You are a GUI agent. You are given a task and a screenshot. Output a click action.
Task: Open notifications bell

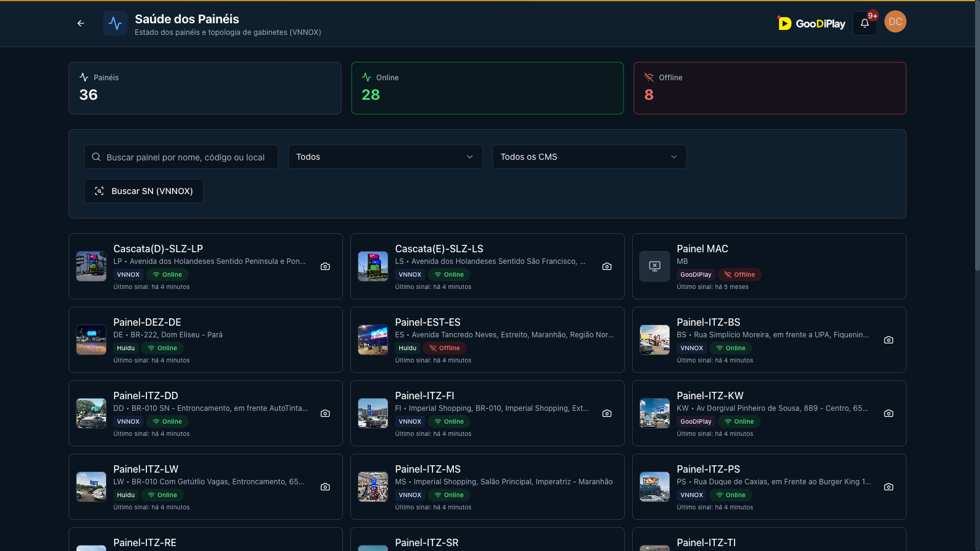click(865, 23)
